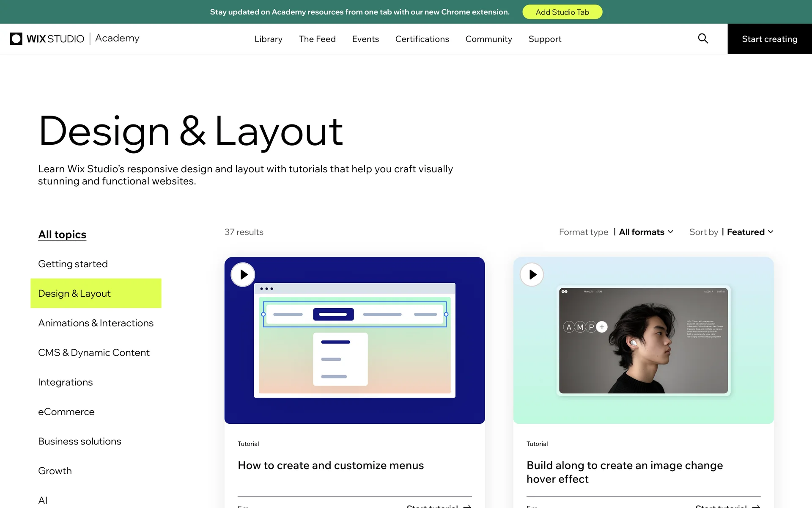Image resolution: width=812 pixels, height=508 pixels.
Task: Click the Add Studio Tab button
Action: 562,12
